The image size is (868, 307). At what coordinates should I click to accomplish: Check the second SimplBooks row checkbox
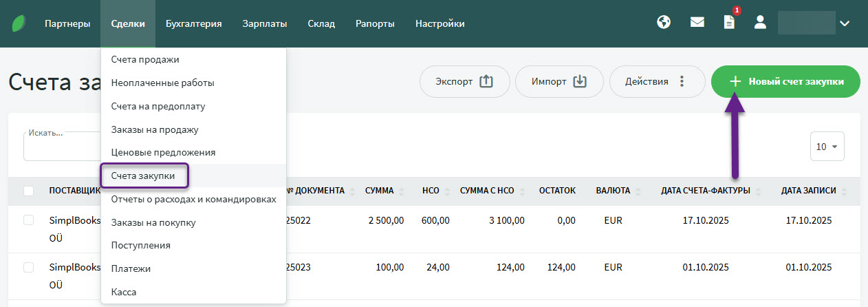pyautogui.click(x=28, y=267)
